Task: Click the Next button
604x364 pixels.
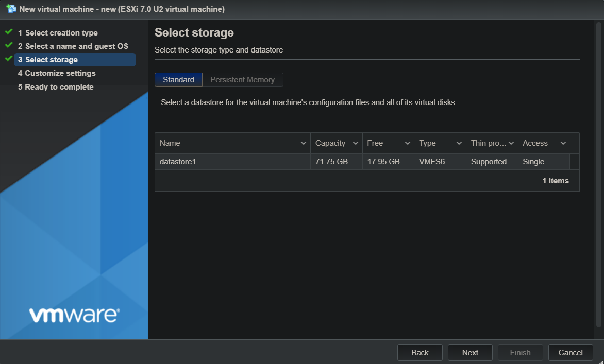Action: 470,353
